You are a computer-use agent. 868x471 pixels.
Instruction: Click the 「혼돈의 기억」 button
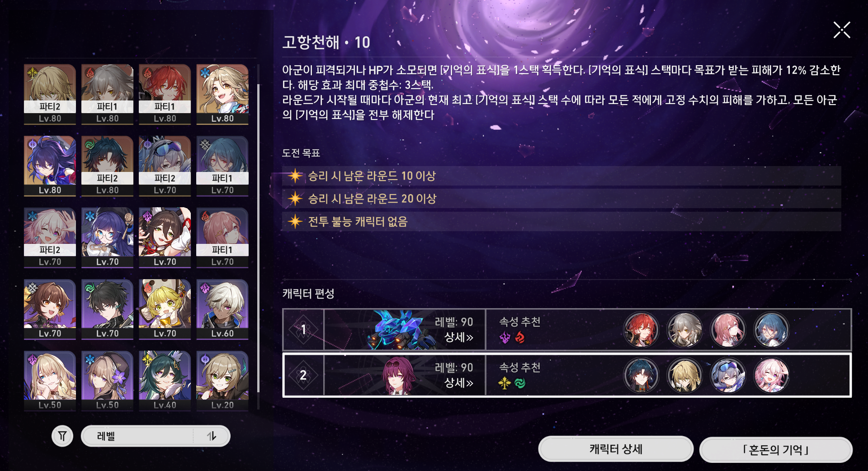776,450
